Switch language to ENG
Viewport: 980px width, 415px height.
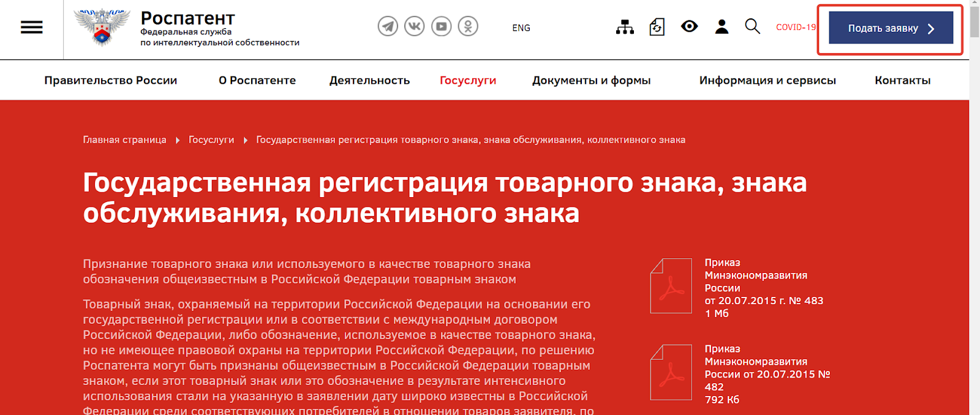tap(521, 28)
